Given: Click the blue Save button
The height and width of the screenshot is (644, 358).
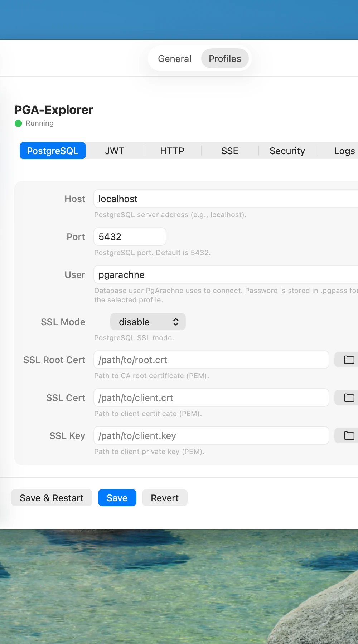Looking at the screenshot, I should click(x=117, y=498).
